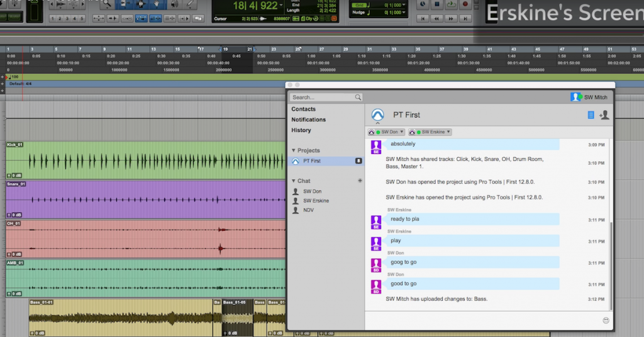This screenshot has height=337, width=644.
Task: Click the add collaborator person icon
Action: tap(604, 115)
